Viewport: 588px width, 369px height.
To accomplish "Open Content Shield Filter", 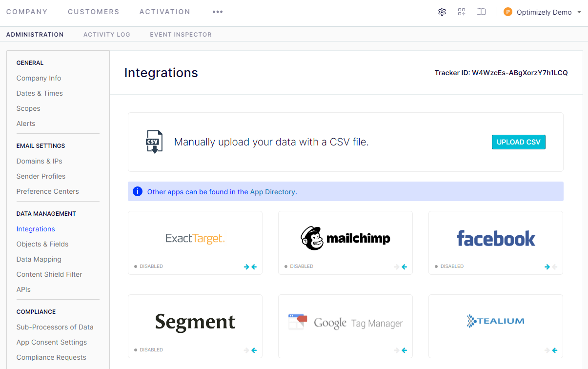I will 49,274.
